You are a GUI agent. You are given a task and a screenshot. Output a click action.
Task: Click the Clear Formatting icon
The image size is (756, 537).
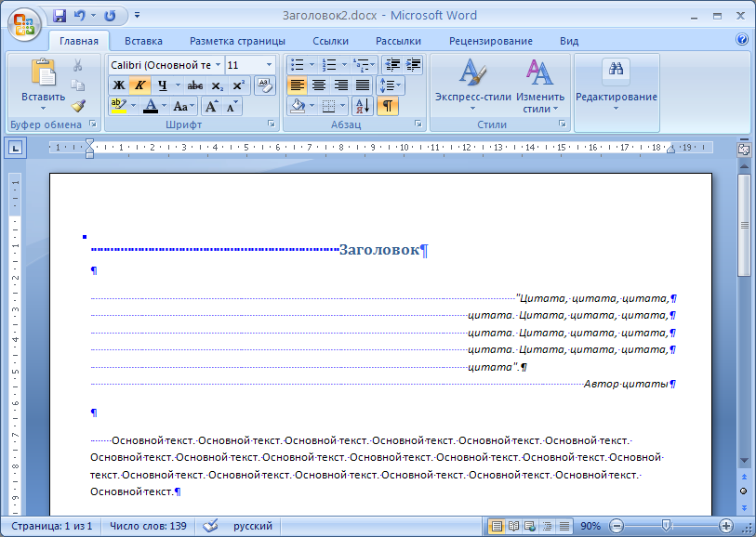264,85
